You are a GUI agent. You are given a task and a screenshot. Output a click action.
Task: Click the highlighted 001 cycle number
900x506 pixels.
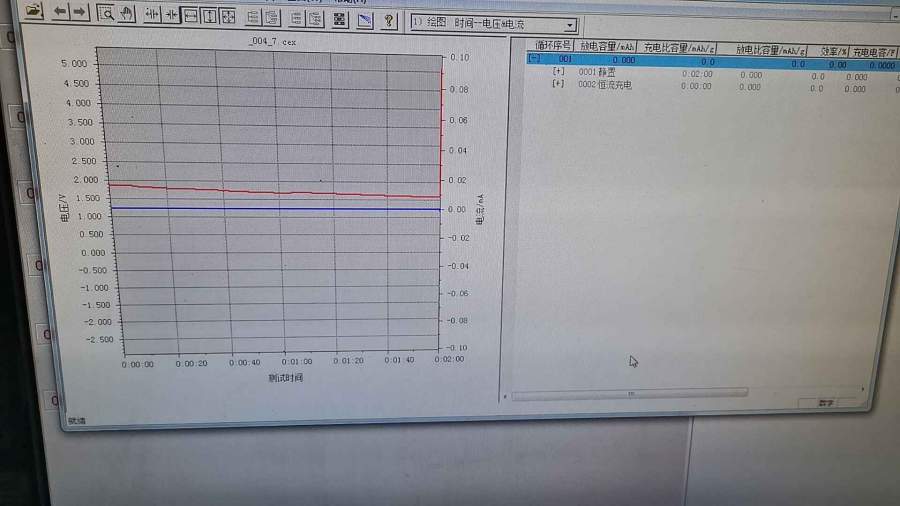coord(565,59)
